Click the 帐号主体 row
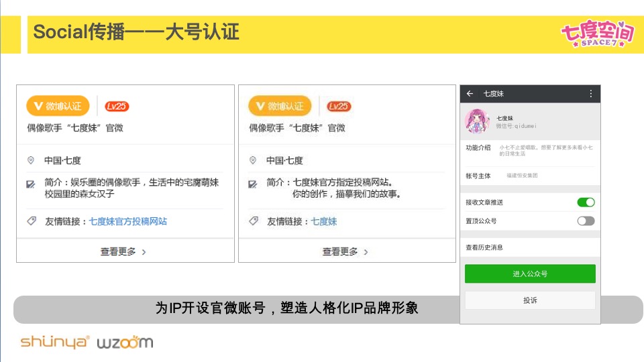 pyautogui.click(x=530, y=176)
